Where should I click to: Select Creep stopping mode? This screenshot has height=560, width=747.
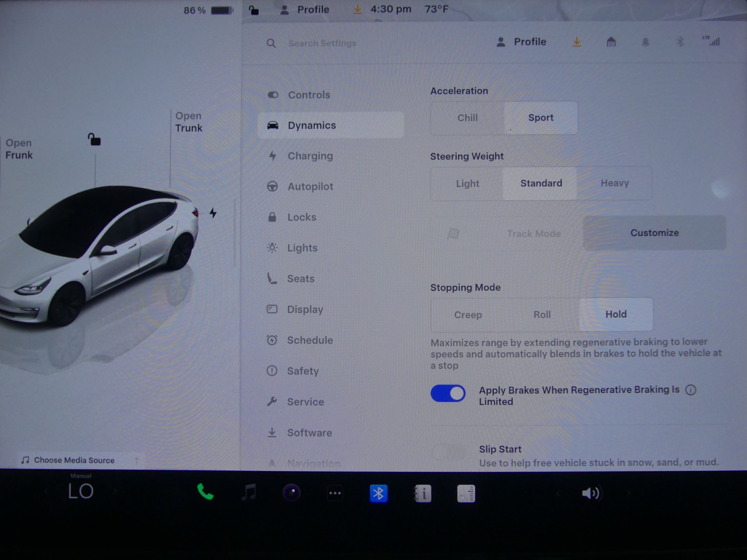pos(468,315)
